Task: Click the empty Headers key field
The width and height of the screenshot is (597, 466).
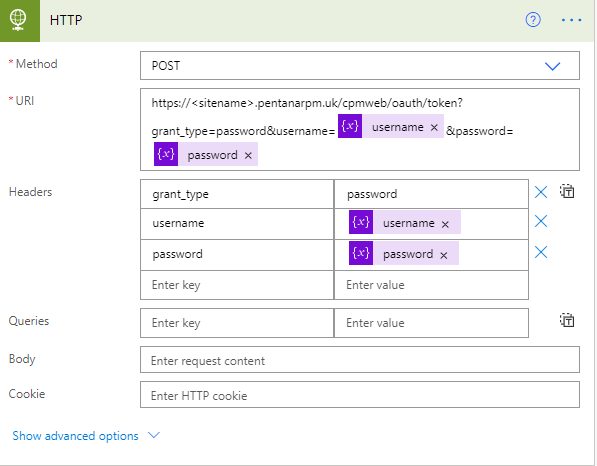Action: pyautogui.click(x=237, y=285)
